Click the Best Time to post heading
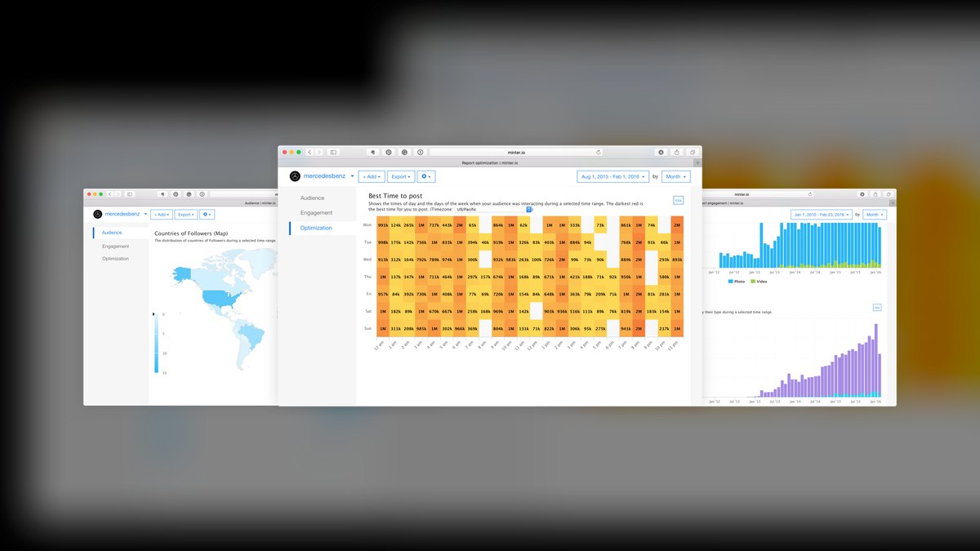 pyautogui.click(x=395, y=196)
